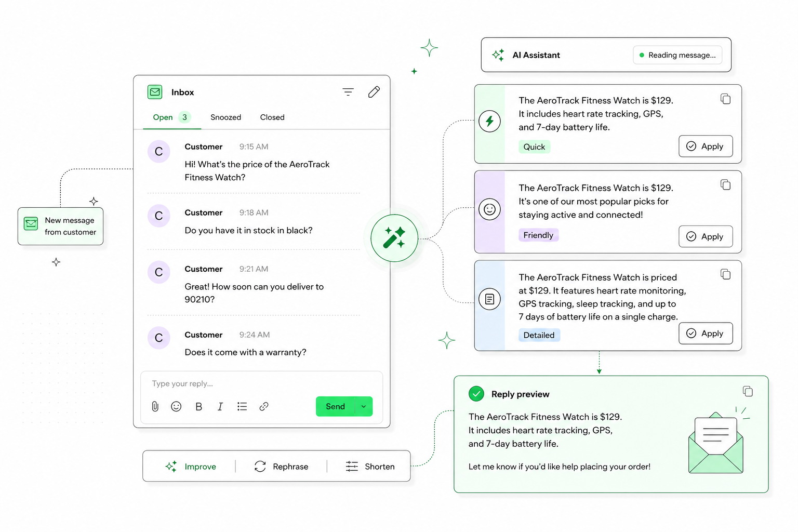Open the inbox filter icon
Image resolution: width=798 pixels, height=532 pixels.
tap(348, 92)
